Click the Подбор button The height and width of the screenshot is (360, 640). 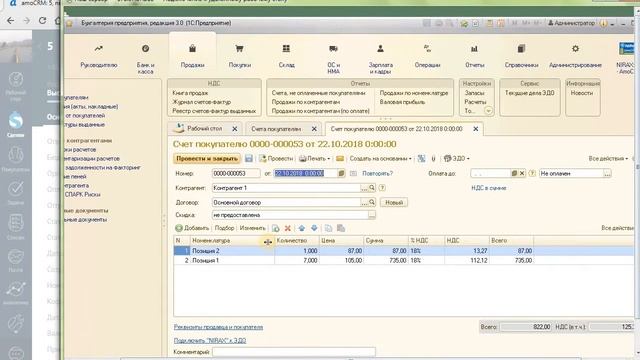(224, 228)
